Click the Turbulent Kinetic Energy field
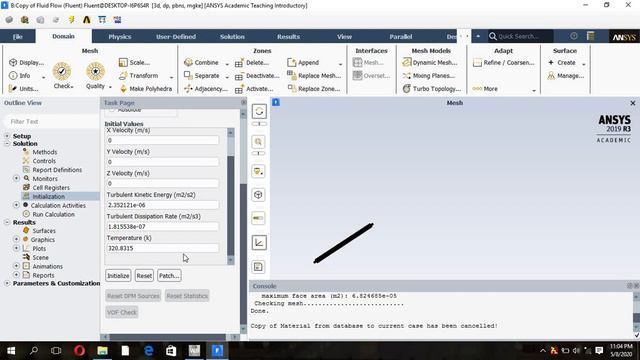Viewport: 640px width, 360px height. pos(162,205)
